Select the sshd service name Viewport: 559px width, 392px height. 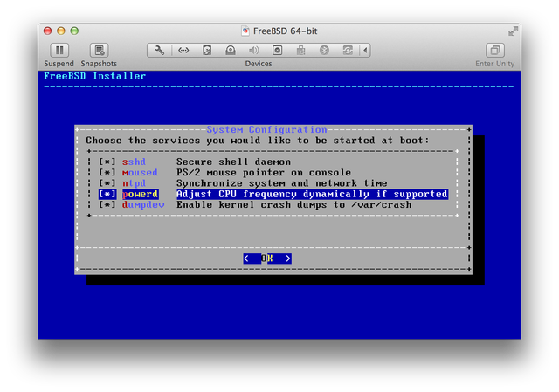134,162
